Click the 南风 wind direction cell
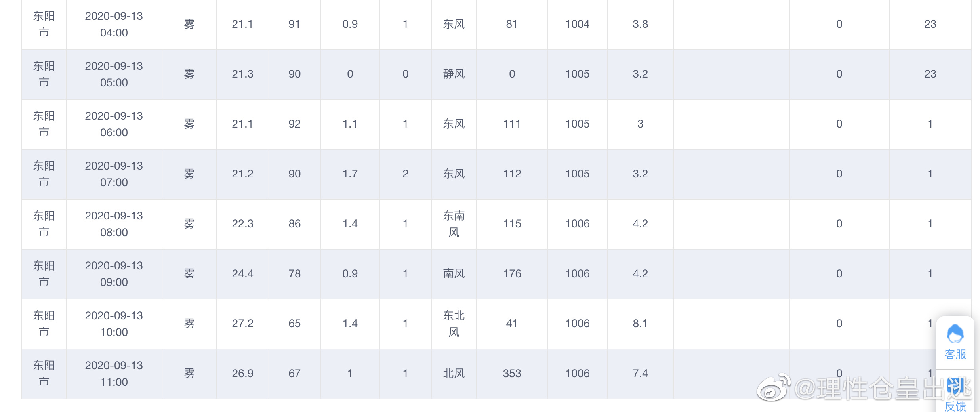980x412 pixels. point(454,274)
